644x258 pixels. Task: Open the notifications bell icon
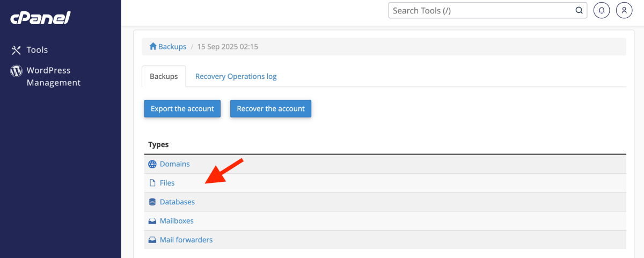pyautogui.click(x=602, y=10)
